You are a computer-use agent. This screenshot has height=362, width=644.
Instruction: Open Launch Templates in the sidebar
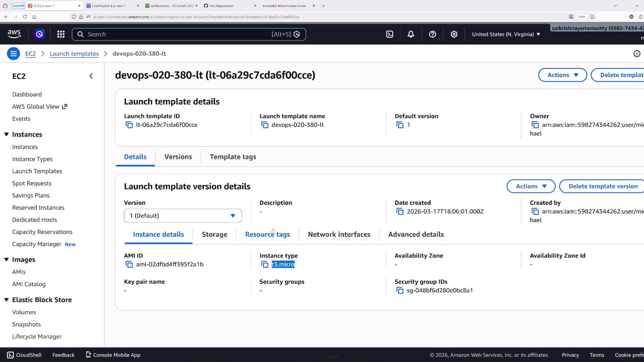[37, 171]
